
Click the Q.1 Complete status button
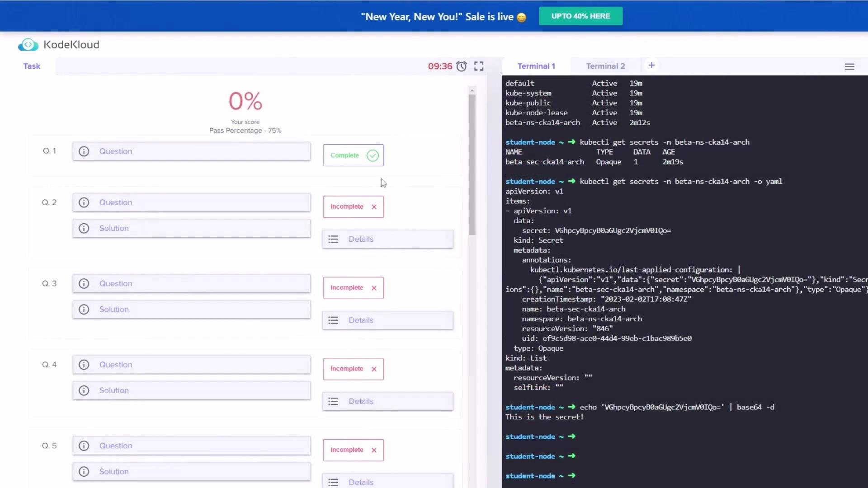click(x=353, y=155)
